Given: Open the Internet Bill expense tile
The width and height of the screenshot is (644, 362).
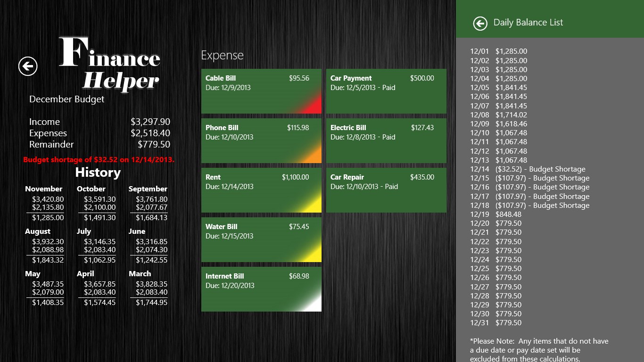Looking at the screenshot, I should 261,289.
